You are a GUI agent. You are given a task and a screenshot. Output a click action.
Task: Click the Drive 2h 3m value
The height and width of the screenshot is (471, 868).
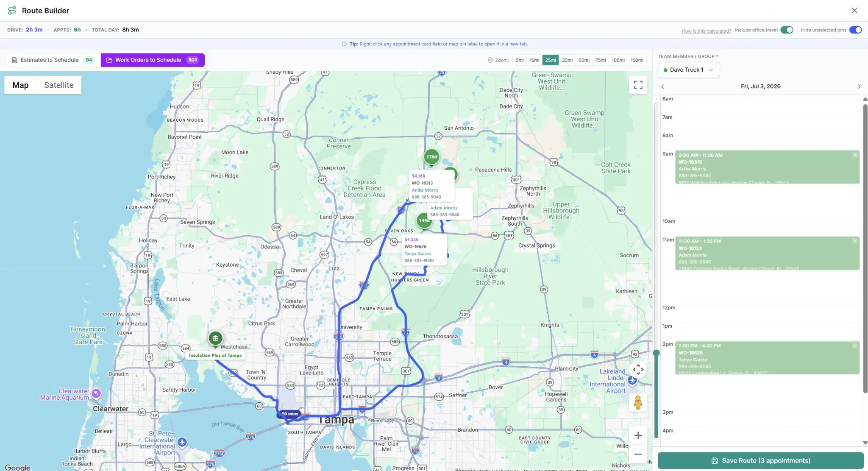(34, 30)
